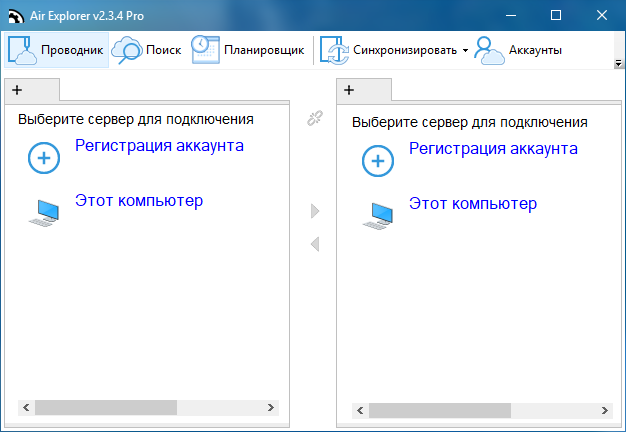This screenshot has width=626, height=432.
Task: Click left pane scrollbar left arrow
Action: tap(26, 408)
